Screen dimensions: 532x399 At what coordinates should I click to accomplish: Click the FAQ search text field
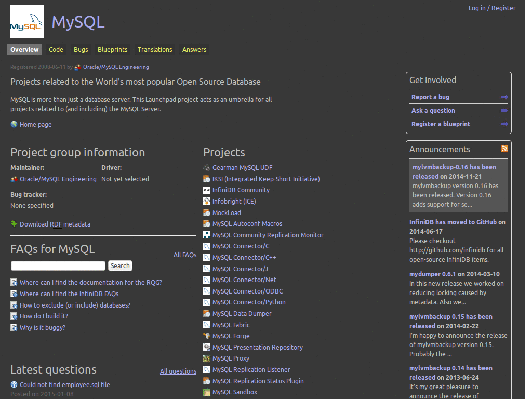[58, 265]
